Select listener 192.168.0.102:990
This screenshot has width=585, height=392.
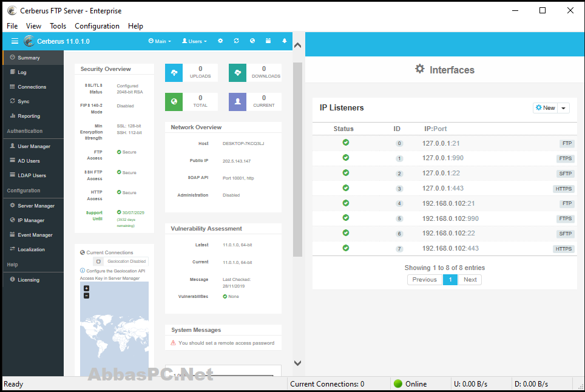click(445, 218)
